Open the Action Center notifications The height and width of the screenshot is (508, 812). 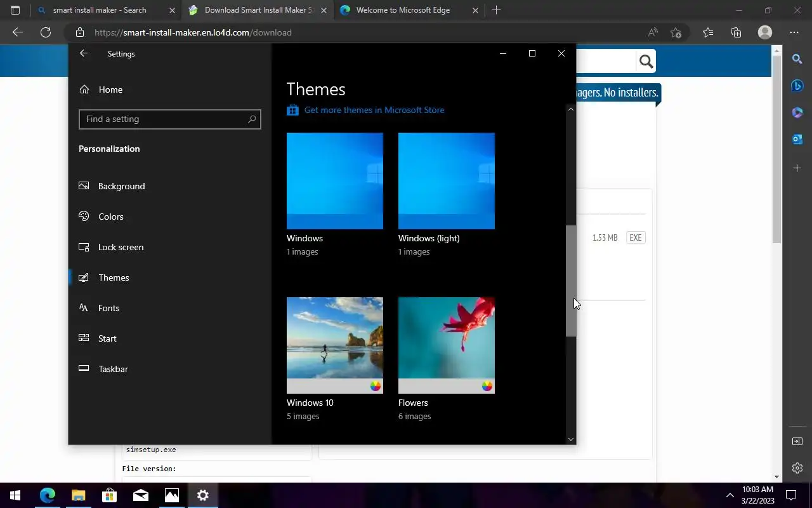(x=791, y=495)
